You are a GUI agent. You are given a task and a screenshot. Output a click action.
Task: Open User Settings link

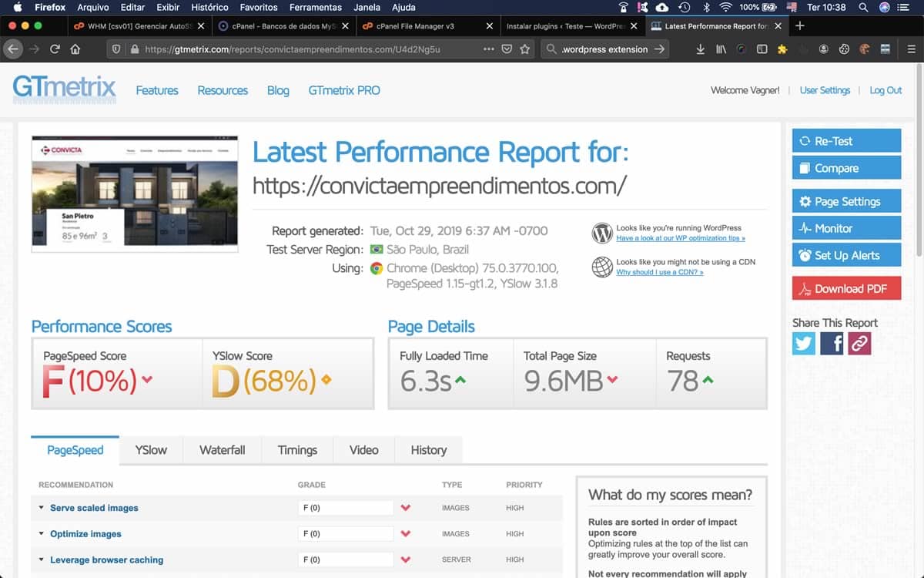tap(825, 90)
